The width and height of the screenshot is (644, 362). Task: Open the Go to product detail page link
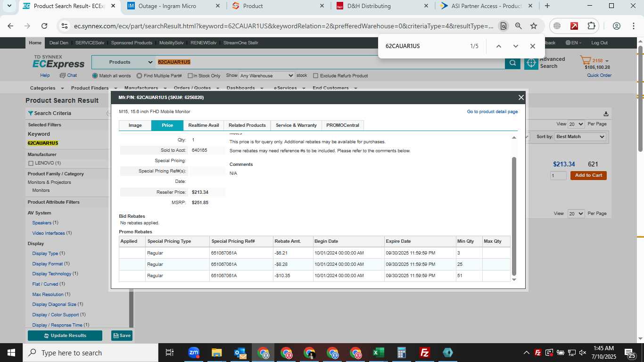pyautogui.click(x=492, y=112)
